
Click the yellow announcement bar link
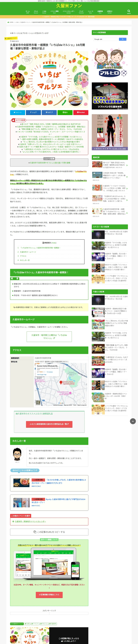coord(69,17)
